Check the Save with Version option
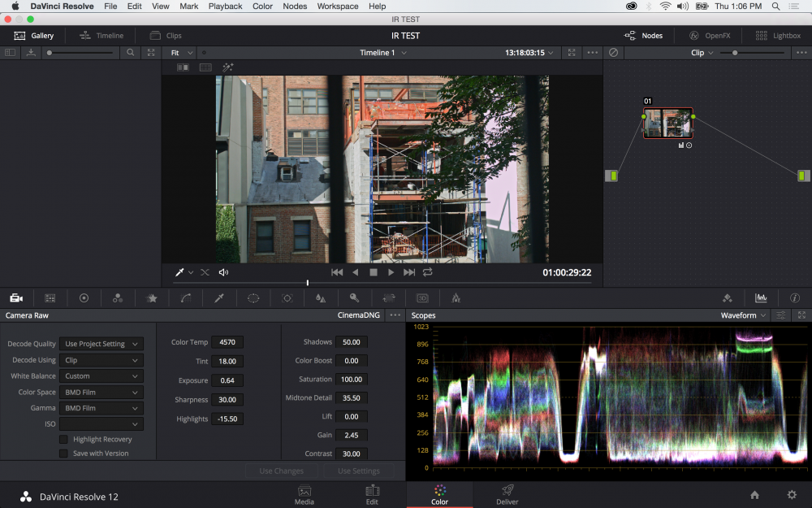The image size is (812, 508). [63, 453]
